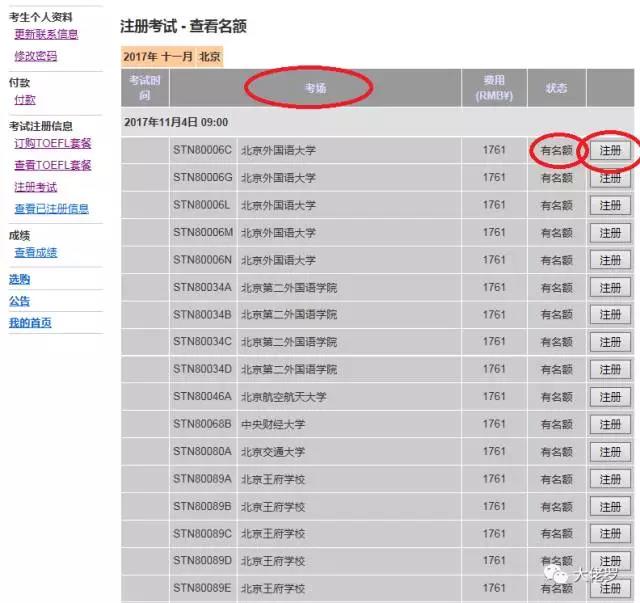Go to 注册考试 in sidebar
This screenshot has width=640, height=603.
point(36,187)
